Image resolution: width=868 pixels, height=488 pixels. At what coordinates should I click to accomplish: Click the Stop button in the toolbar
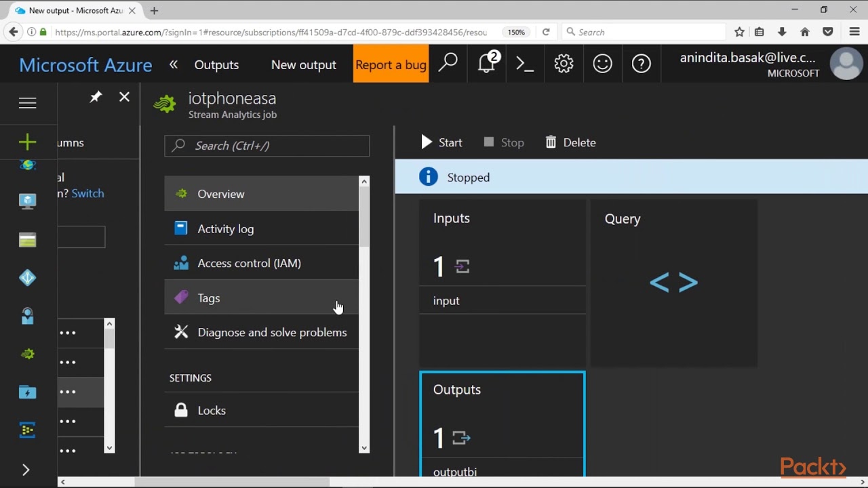[x=504, y=142]
